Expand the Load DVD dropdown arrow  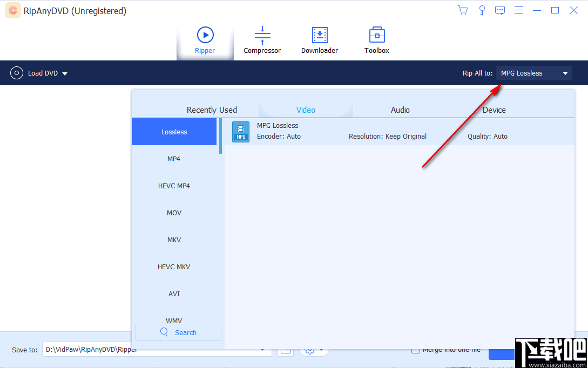65,74
